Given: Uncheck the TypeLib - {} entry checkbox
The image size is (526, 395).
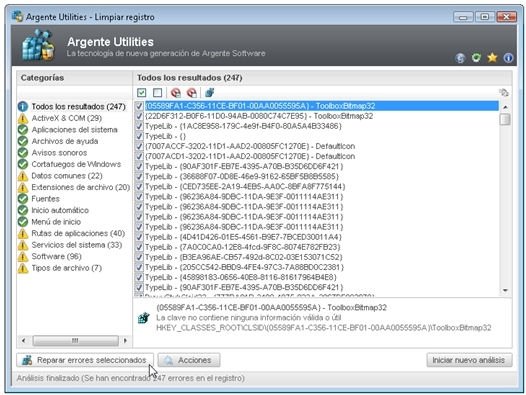Looking at the screenshot, I should coord(139,136).
